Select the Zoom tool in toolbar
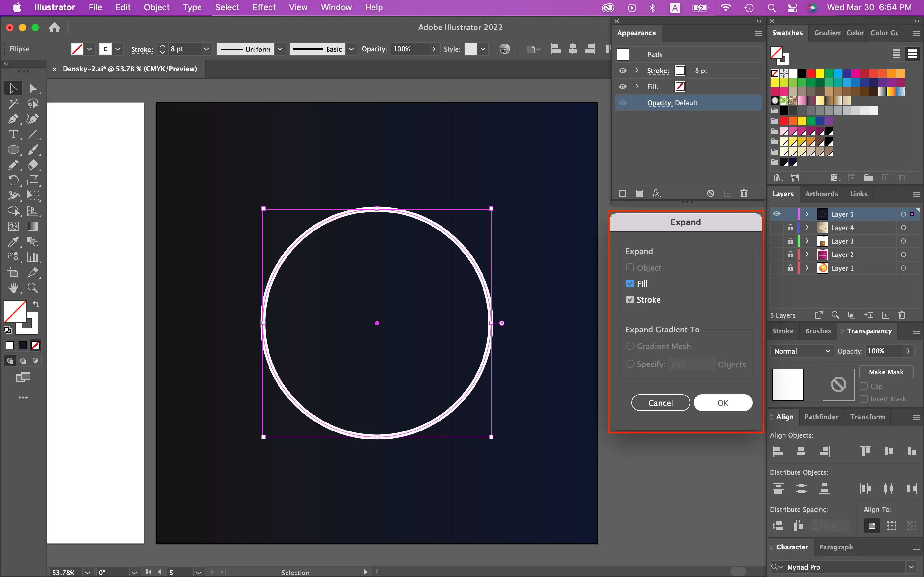This screenshot has width=924, height=577. pyautogui.click(x=33, y=288)
